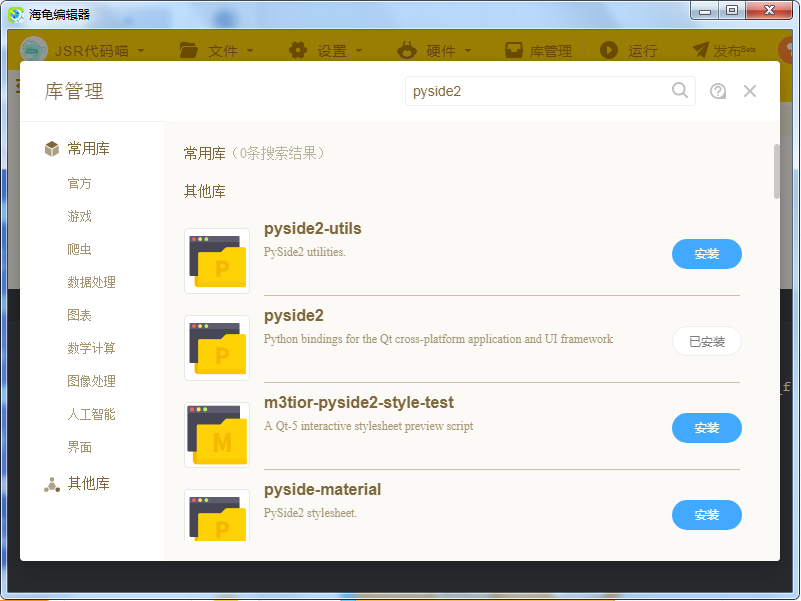Click the search magnifier icon

(x=679, y=90)
